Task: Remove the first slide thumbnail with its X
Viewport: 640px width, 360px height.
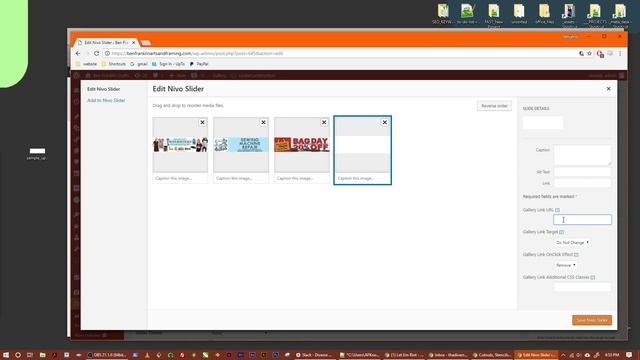Action: (202, 122)
